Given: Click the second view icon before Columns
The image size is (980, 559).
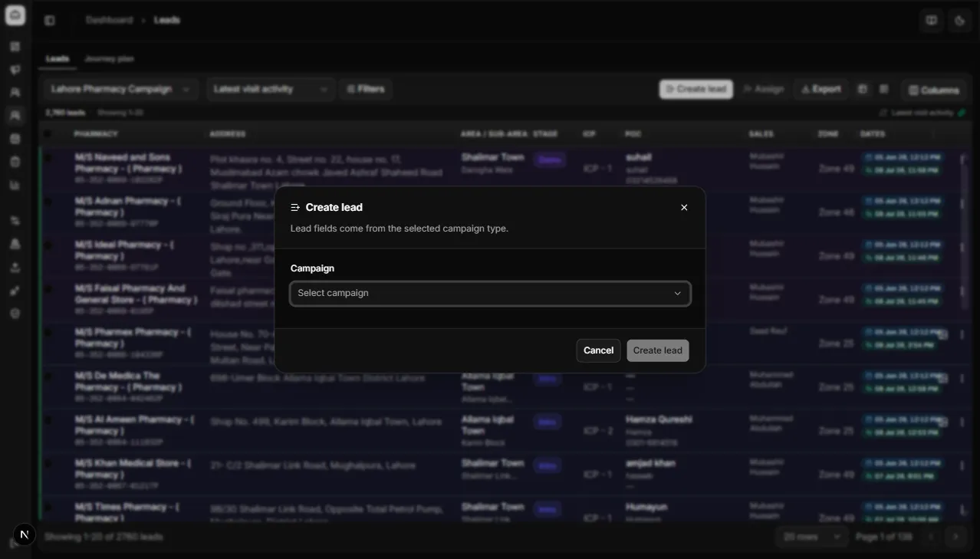Looking at the screenshot, I should (883, 89).
